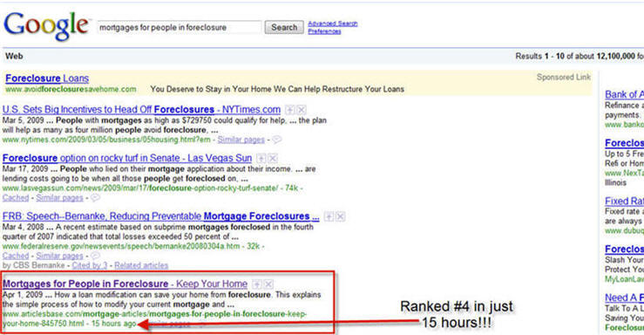Click the www.federalreserve.gov result URL text
Viewport: 644px width, 335px height.
coord(122,246)
